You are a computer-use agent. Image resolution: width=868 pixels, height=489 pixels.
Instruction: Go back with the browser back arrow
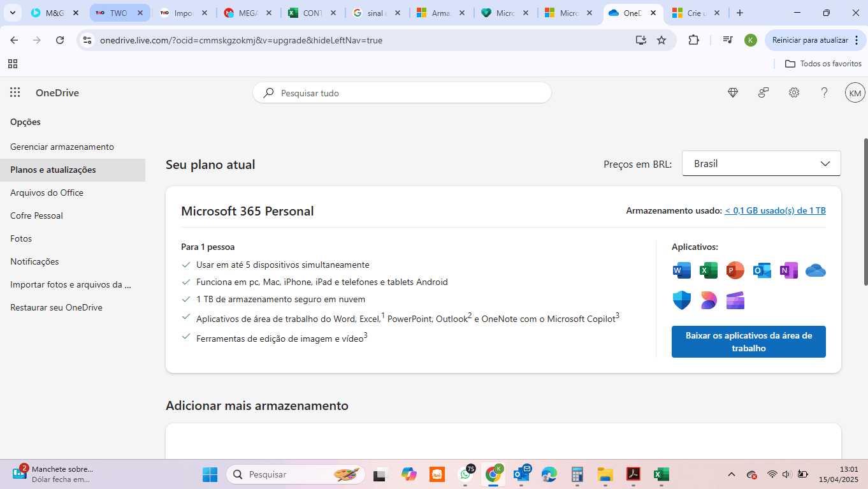tap(14, 40)
